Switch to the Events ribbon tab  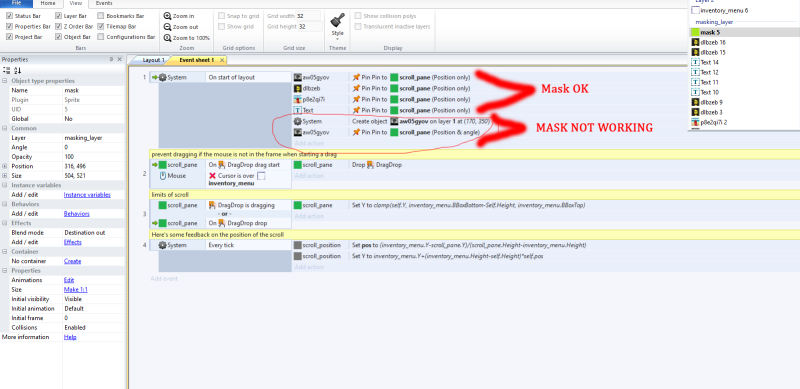point(104,3)
